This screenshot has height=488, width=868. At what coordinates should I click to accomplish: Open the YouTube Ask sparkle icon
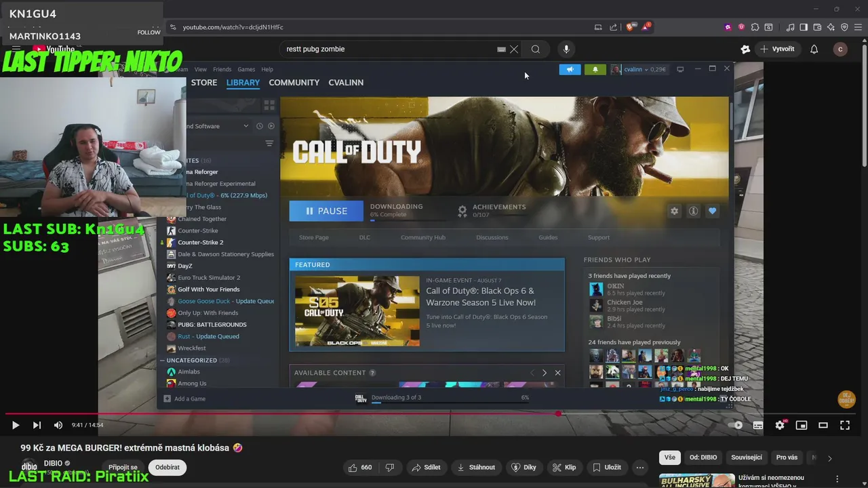745,49
